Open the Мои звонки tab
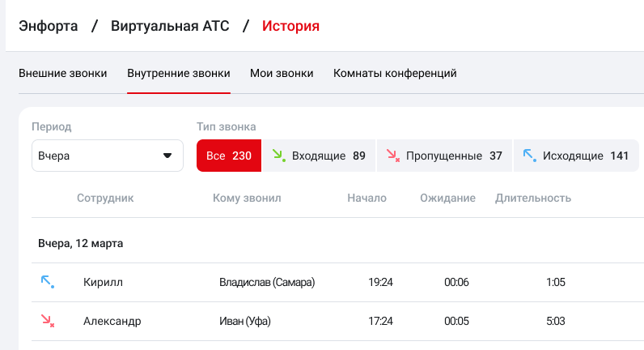Image resolution: width=644 pixels, height=350 pixels. click(282, 73)
